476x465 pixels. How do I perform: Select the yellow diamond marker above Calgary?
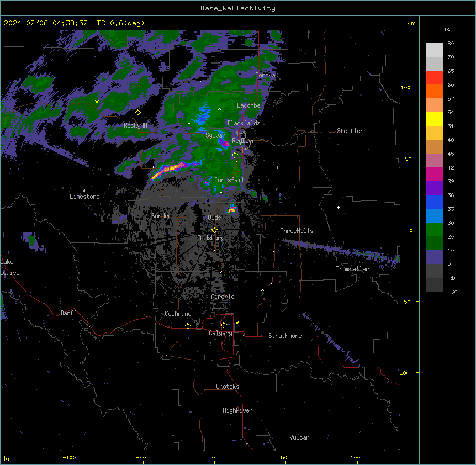[224, 325]
